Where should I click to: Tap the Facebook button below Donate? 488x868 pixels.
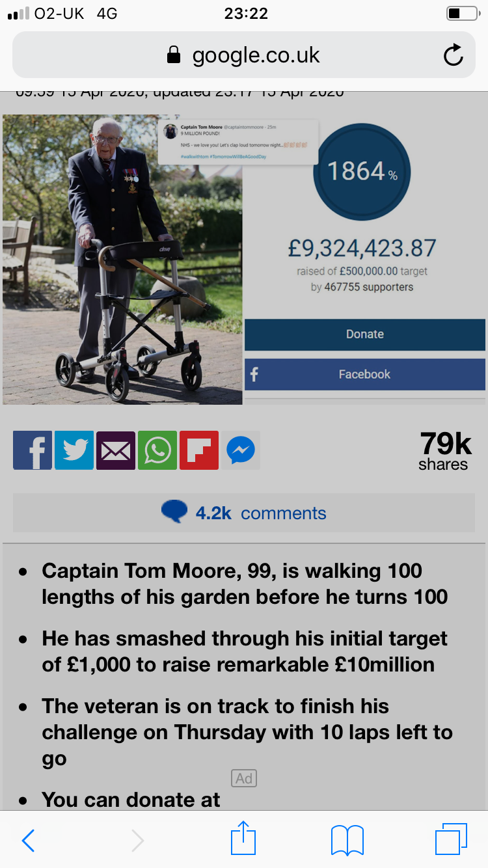pos(365,374)
